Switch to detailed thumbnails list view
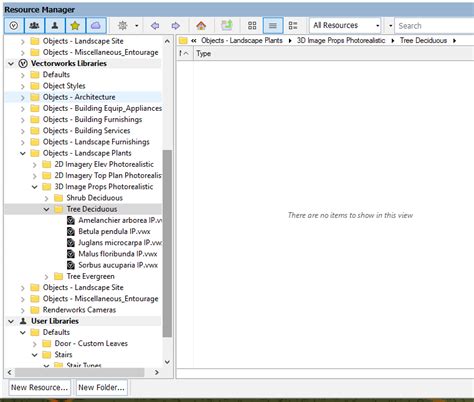Screen dimensions: 474x402 coord(293,26)
